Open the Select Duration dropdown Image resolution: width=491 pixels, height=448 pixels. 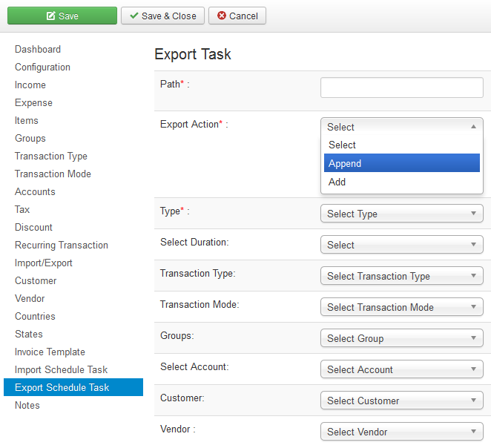click(402, 245)
